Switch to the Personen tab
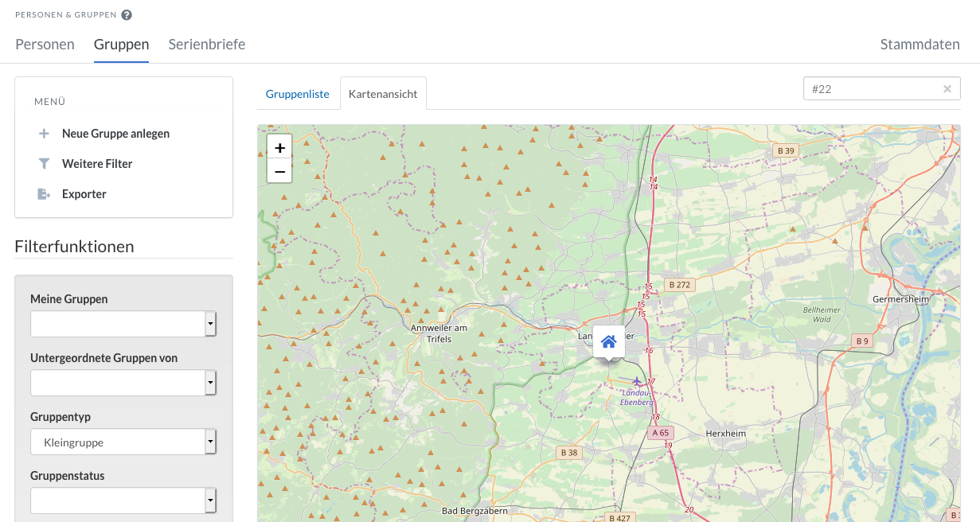This screenshot has height=522, width=980. point(45,45)
